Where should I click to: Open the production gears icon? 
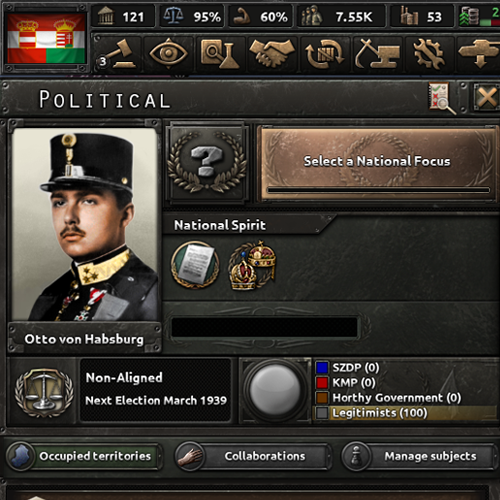[429, 53]
